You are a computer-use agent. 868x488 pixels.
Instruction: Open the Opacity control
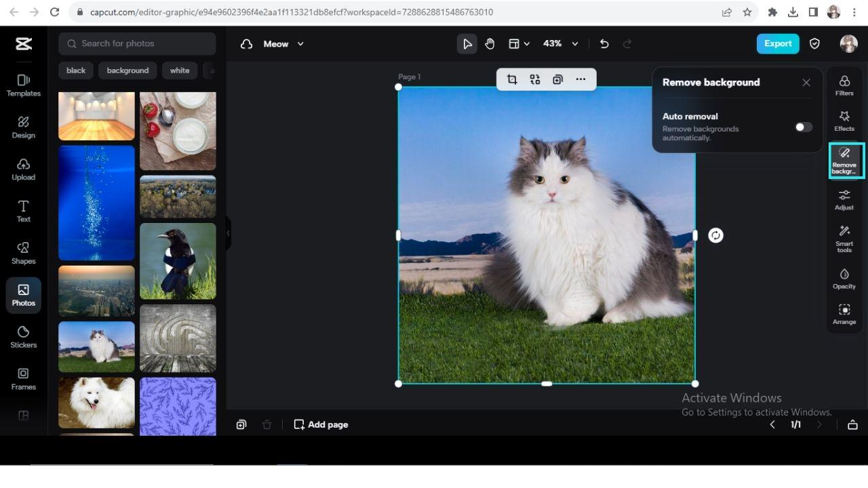coord(844,279)
